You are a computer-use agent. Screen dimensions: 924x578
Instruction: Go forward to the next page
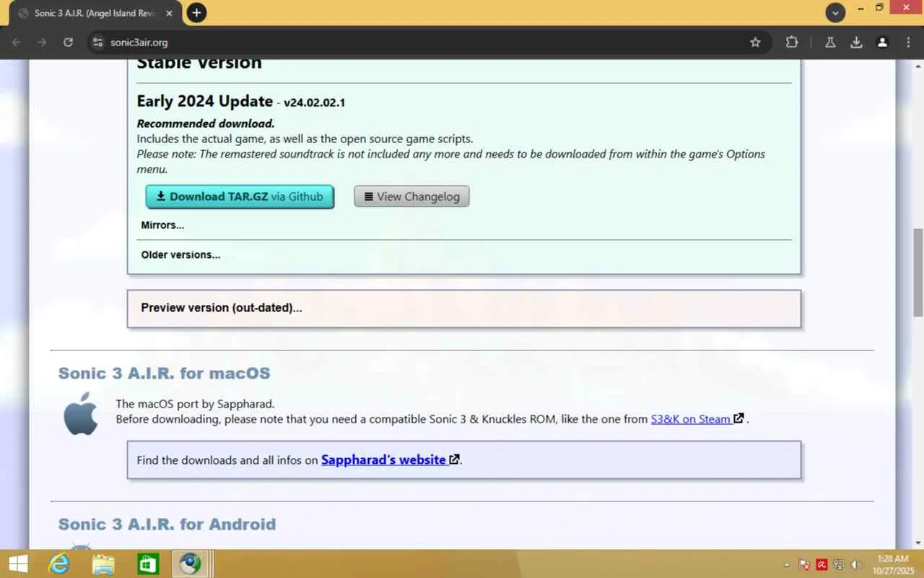(x=42, y=43)
